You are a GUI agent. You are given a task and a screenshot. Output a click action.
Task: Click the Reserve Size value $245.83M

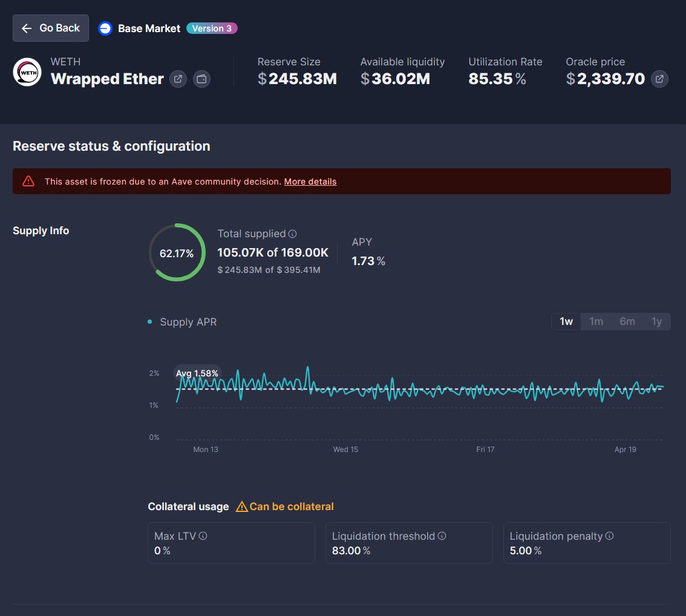point(297,79)
